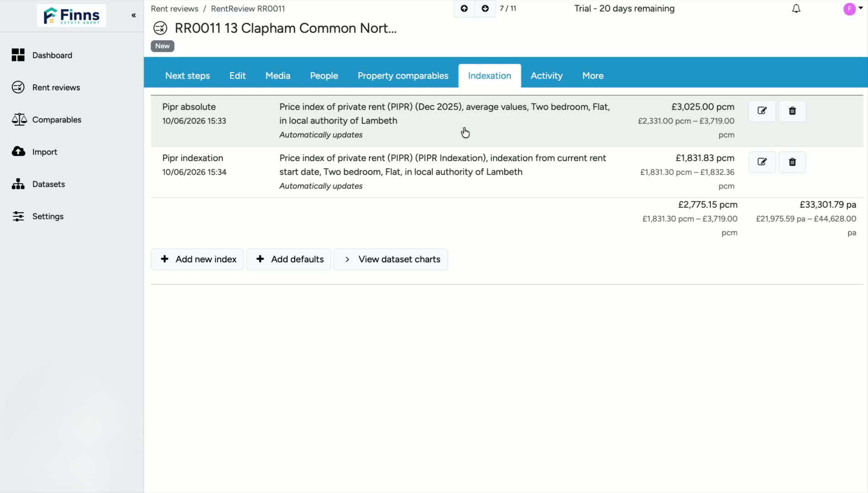This screenshot has height=493, width=868.
Task: Open the Media tab
Action: coord(278,76)
